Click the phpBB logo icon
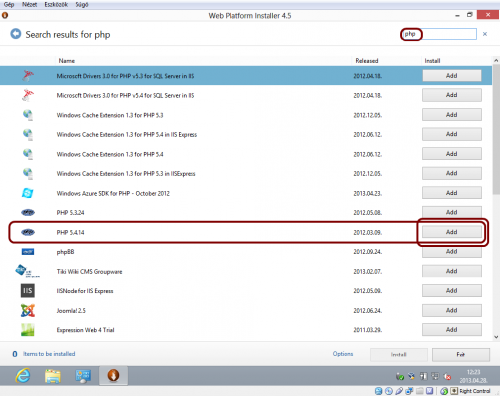Image resolution: width=500 pixels, height=396 pixels. coord(28,252)
